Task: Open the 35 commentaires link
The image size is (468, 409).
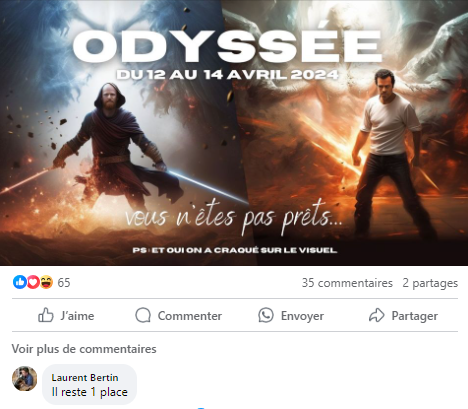Action: tap(347, 283)
